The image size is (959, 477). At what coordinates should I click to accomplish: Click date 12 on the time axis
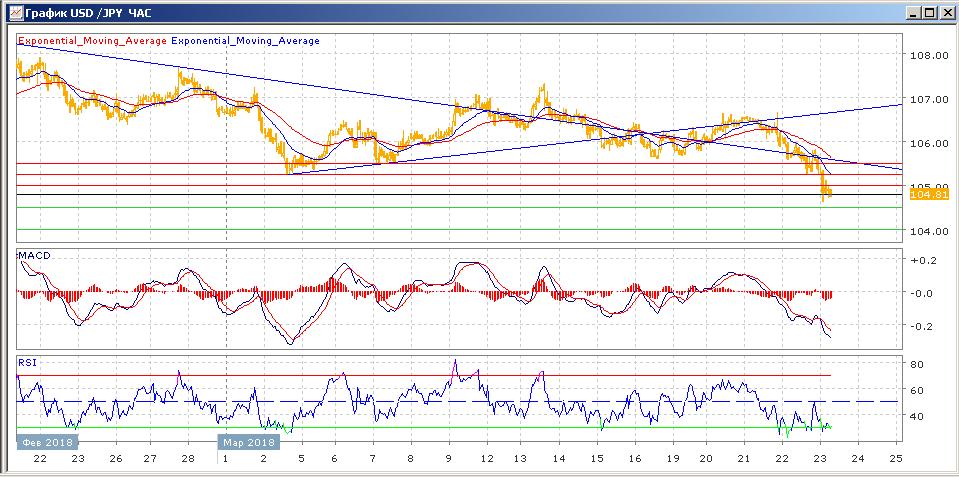coord(485,458)
